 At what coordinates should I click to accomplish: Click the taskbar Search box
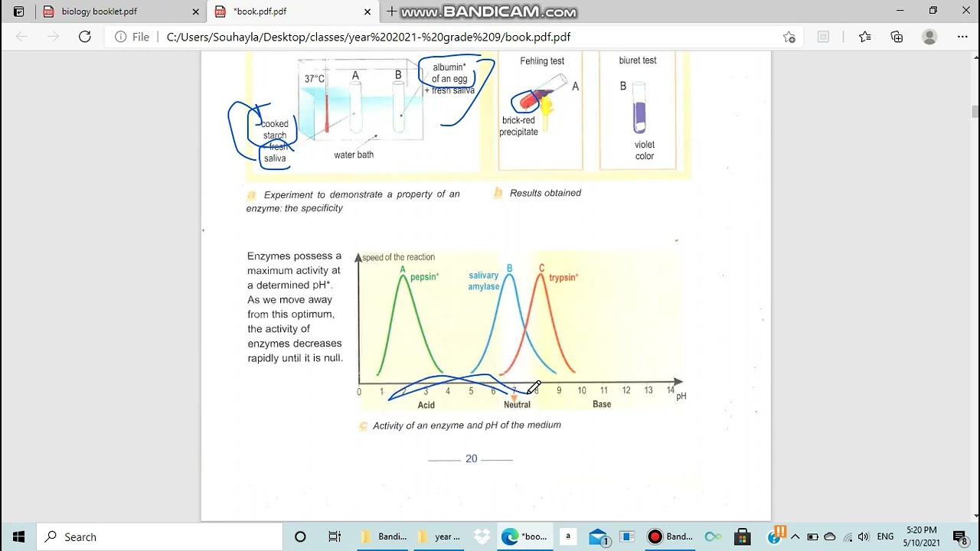pos(159,536)
